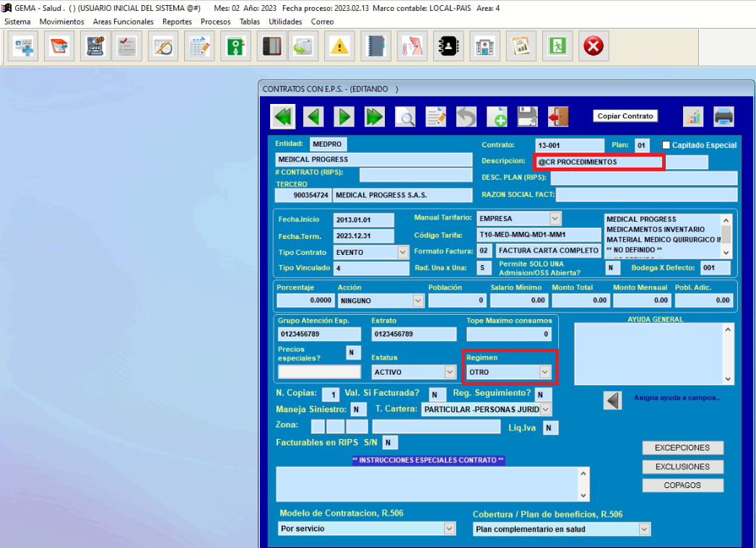The height and width of the screenshot is (548, 756).
Task: Open Cobertura Plan de beneficios dropdown
Action: point(645,529)
